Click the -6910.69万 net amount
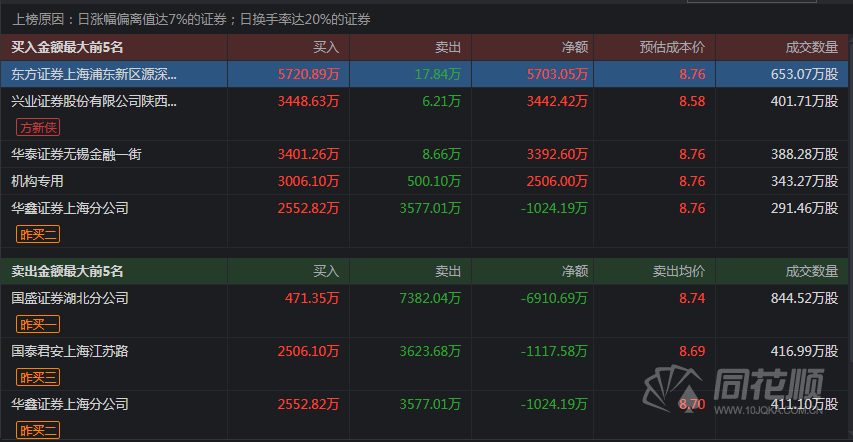The width and height of the screenshot is (853, 442). click(x=554, y=298)
